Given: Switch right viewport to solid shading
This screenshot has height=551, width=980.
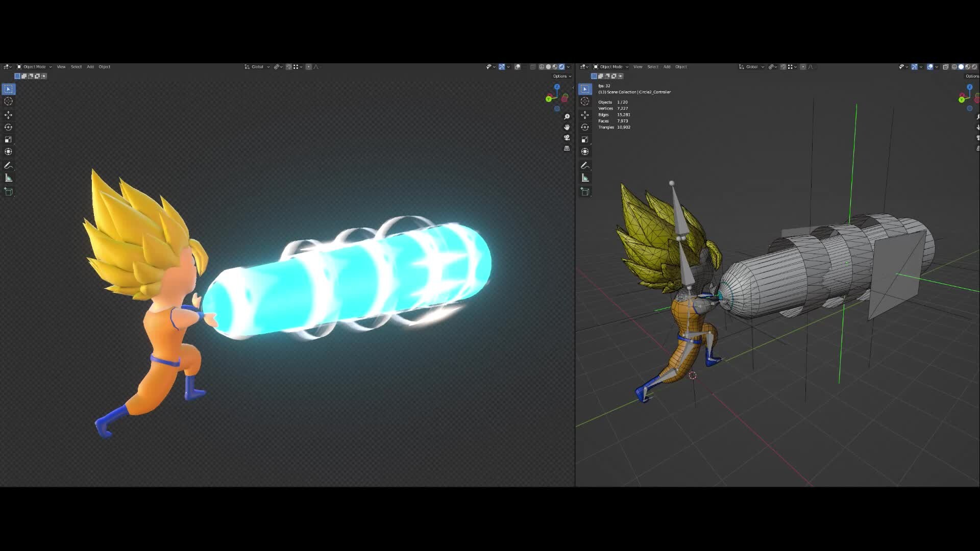Looking at the screenshot, I should tap(961, 67).
